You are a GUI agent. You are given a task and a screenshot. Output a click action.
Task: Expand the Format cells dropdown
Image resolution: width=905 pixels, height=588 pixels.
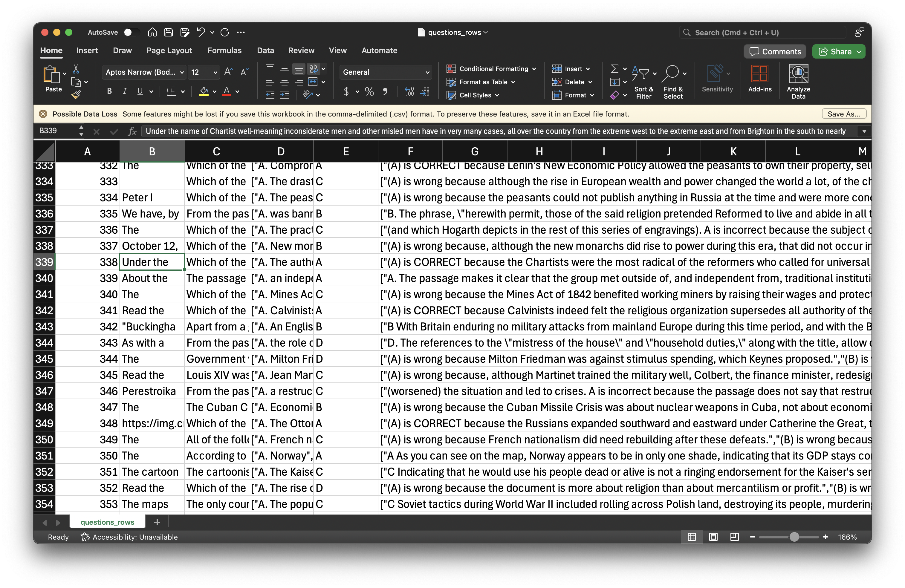592,95
